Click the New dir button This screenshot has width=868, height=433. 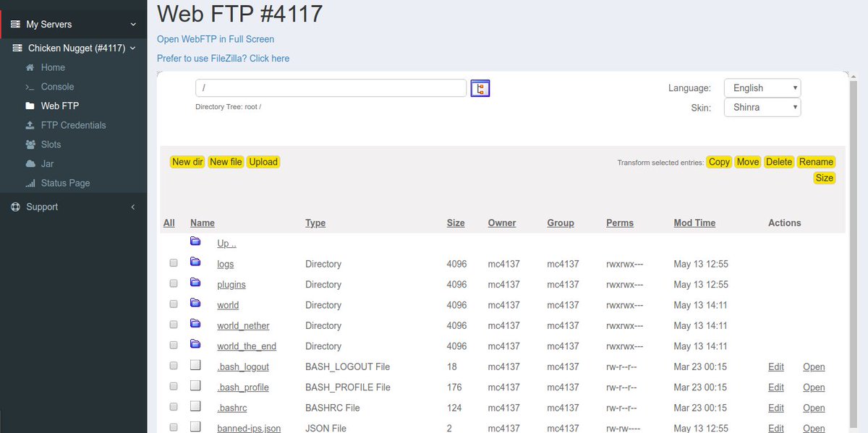click(x=187, y=162)
